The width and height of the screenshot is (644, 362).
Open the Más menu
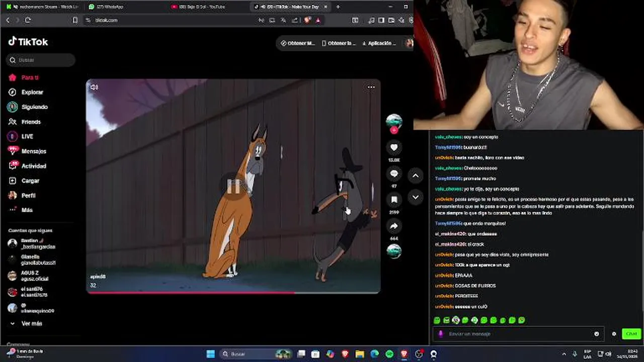click(21, 210)
